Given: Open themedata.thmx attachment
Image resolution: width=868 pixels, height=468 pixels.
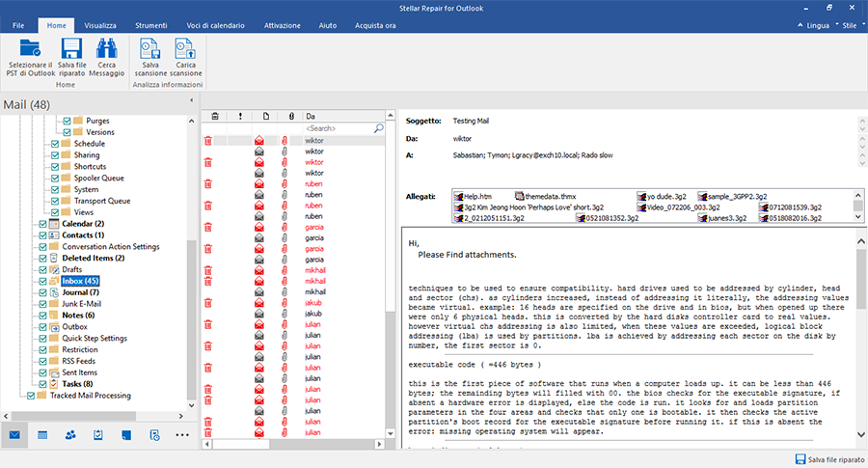Looking at the screenshot, I should click(545, 197).
